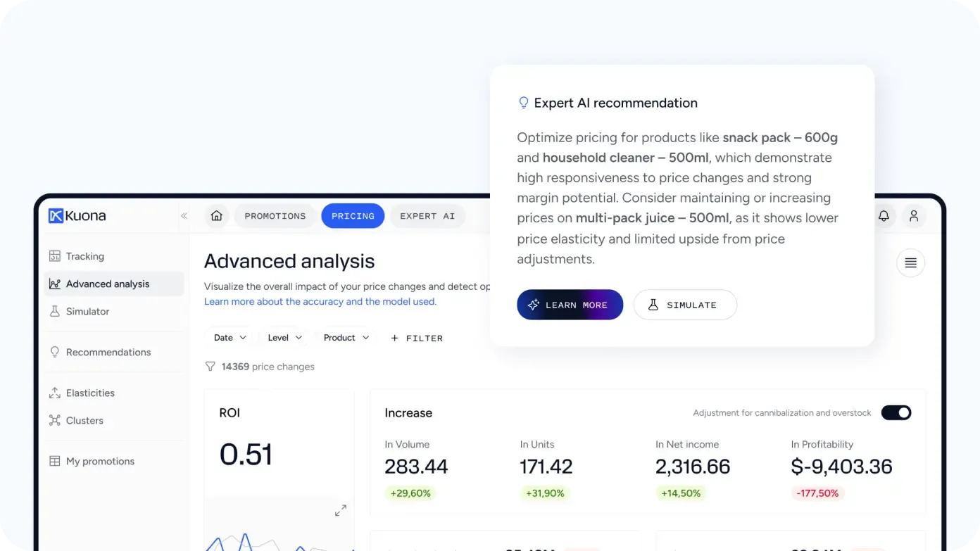
Task: Open the user profile icon
Action: (913, 216)
